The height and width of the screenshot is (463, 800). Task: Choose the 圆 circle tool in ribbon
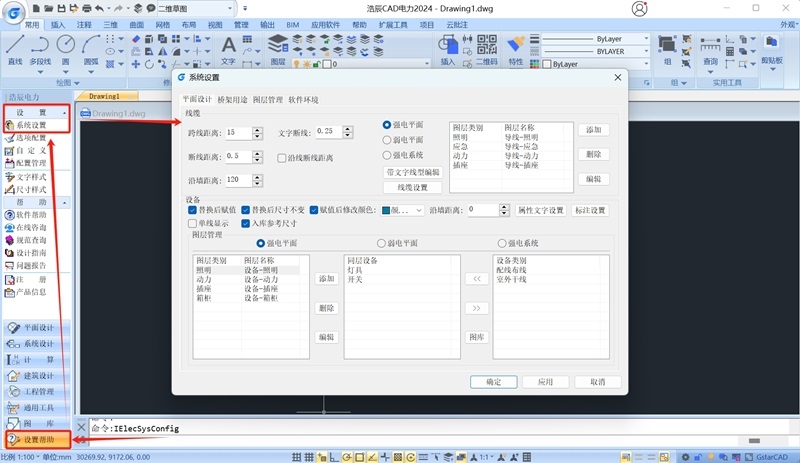pos(65,51)
